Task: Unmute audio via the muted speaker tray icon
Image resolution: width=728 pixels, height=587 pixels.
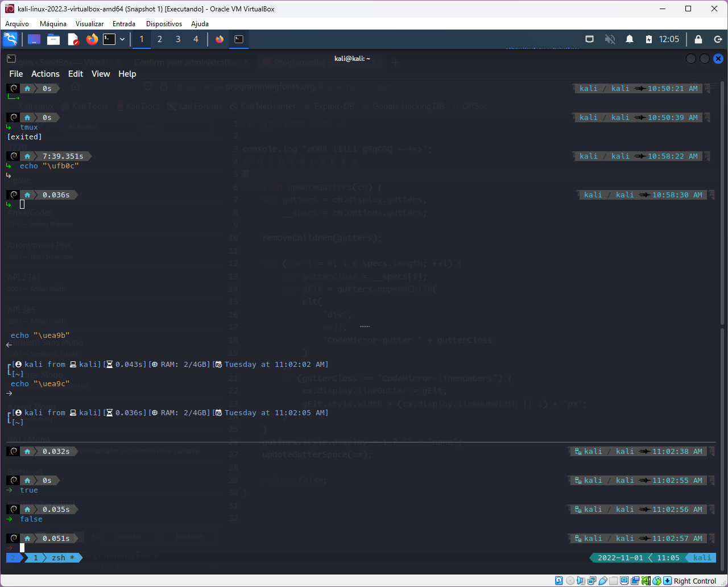Action: tap(610, 39)
